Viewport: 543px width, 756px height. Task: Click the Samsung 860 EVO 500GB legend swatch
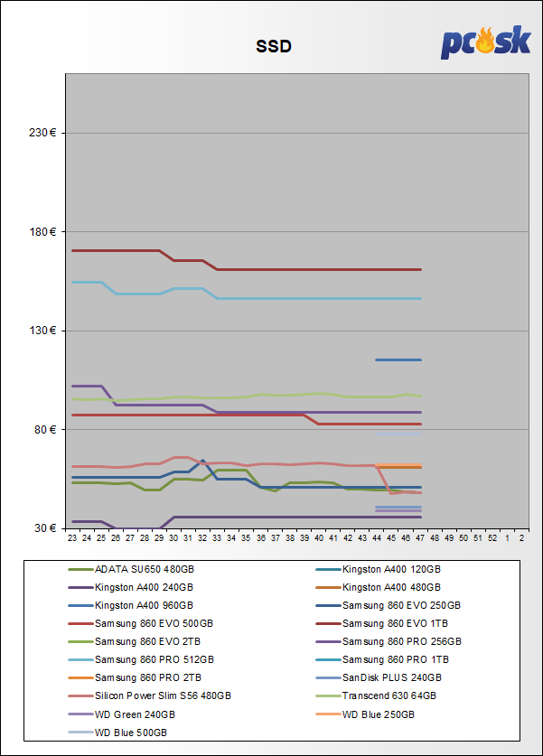tap(80, 623)
